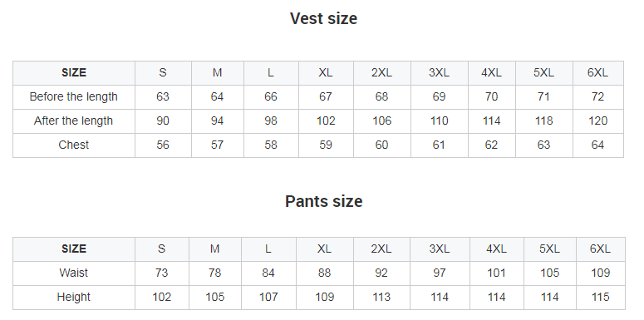Image resolution: width=644 pixels, height=320 pixels.
Task: Click the Height row label in Pants table
Action: coord(73,297)
